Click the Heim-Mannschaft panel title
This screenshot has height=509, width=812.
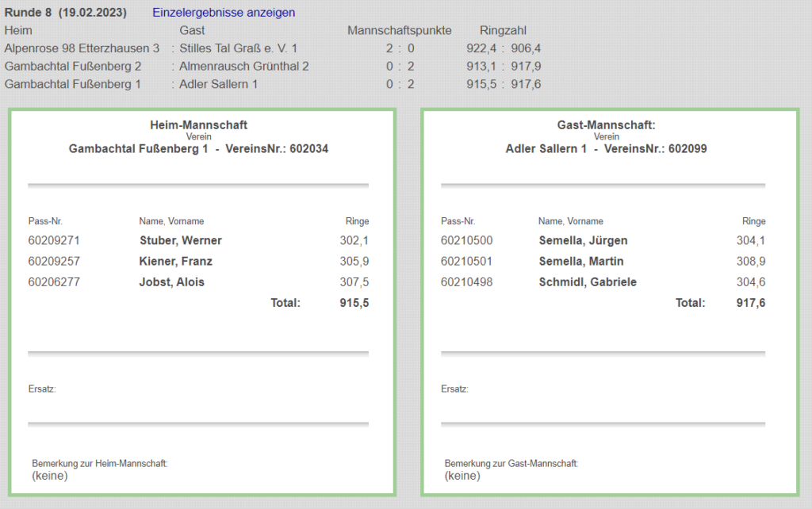coord(199,125)
